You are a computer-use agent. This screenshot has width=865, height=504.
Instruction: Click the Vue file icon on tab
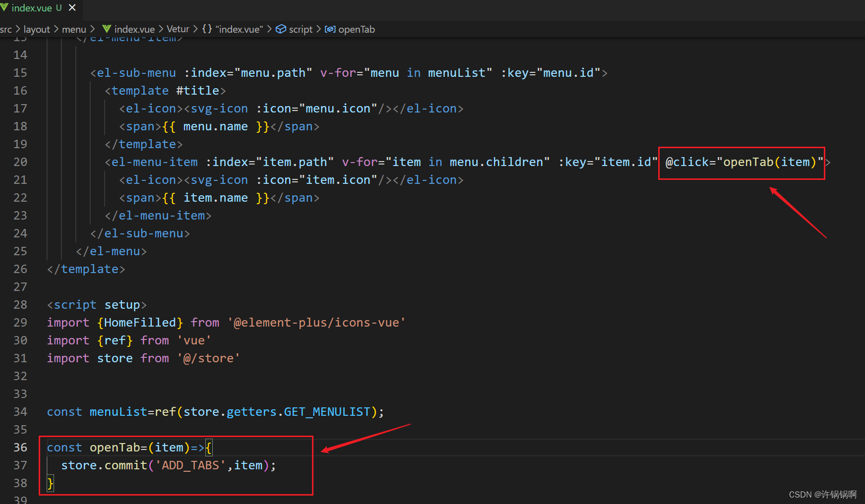click(4, 7)
